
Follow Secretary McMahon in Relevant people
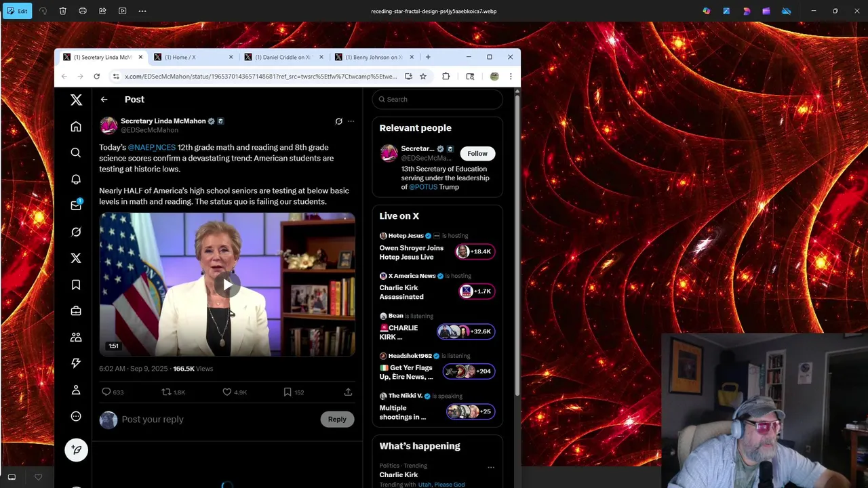[x=477, y=154]
